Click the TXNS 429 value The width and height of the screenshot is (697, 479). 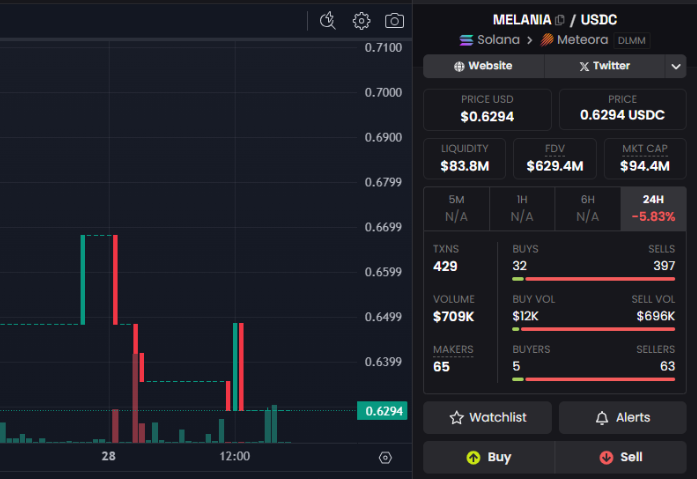coord(445,266)
